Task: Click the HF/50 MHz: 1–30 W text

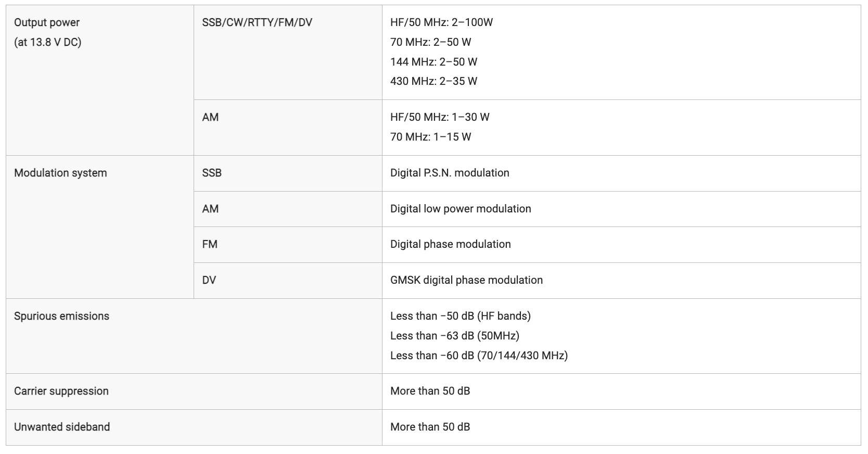Action: (x=440, y=117)
